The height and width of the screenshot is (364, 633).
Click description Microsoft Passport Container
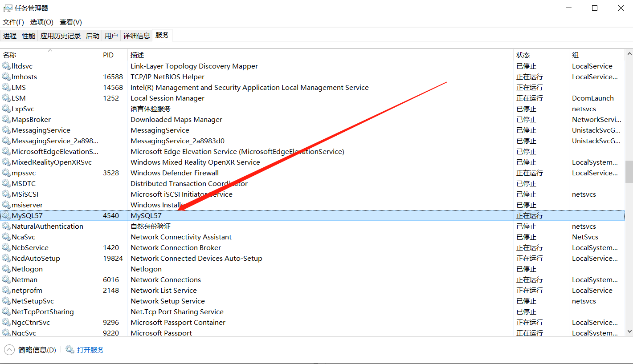(x=178, y=322)
